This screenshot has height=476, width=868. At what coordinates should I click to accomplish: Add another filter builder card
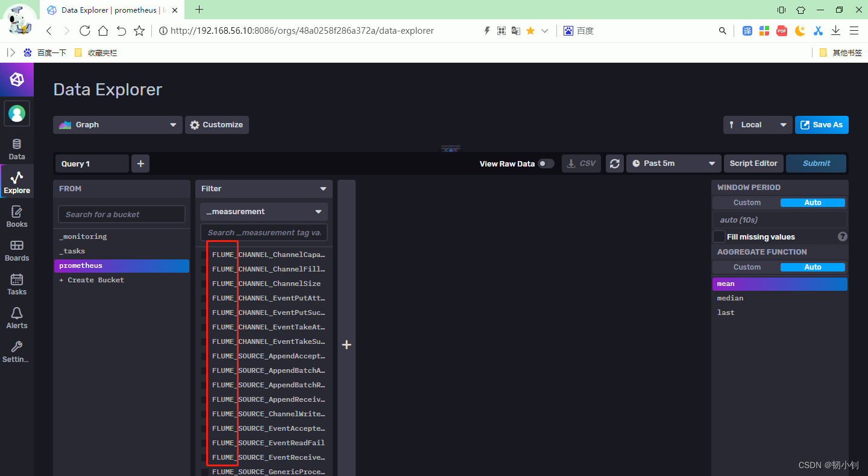[x=347, y=345]
